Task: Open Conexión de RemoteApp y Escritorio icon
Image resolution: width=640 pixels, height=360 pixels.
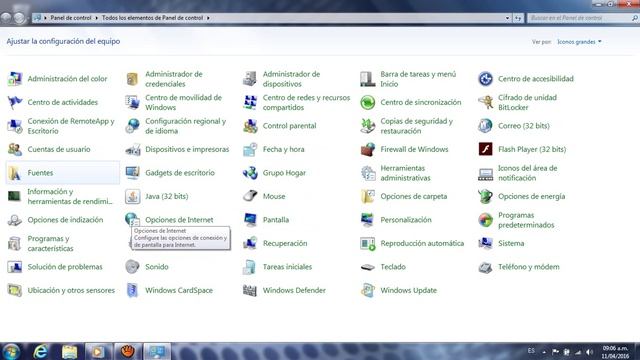Action: tap(15, 126)
